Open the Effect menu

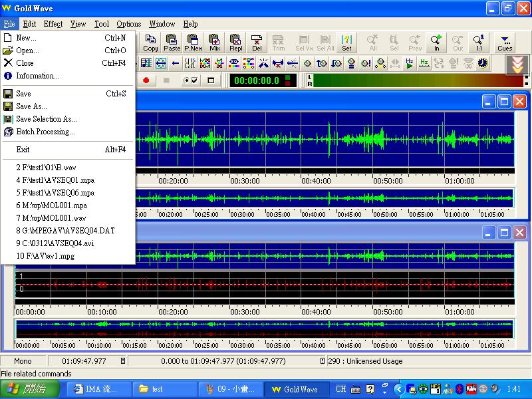(53, 24)
